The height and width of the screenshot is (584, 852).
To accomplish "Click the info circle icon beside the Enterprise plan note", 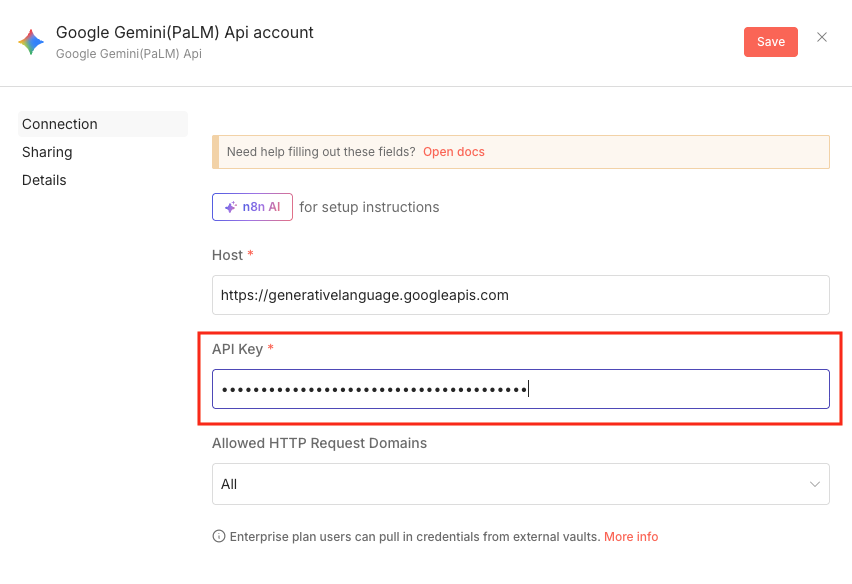I will (219, 537).
